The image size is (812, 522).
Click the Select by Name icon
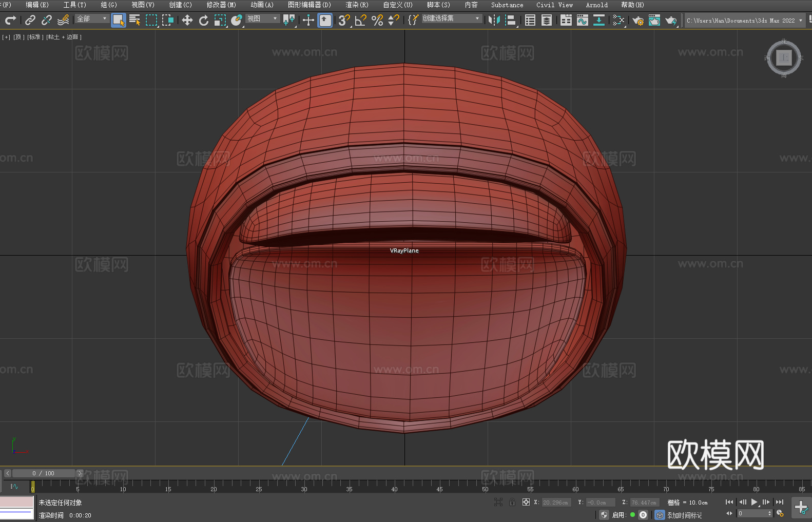pos(135,20)
